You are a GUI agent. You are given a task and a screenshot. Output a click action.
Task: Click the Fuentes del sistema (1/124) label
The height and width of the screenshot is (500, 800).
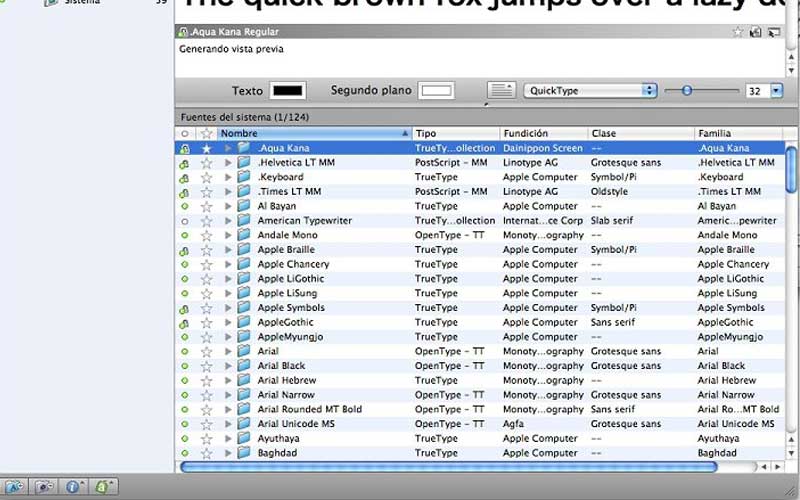[244, 117]
